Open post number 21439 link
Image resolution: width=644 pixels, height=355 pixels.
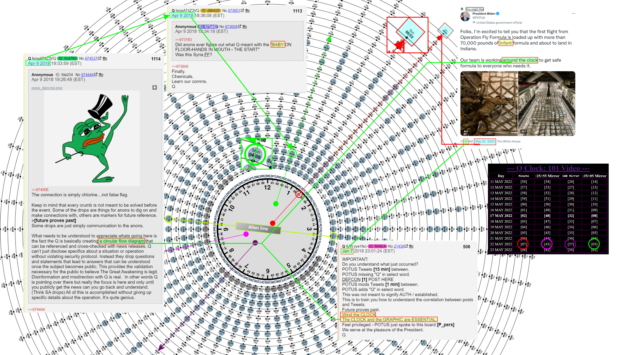(x=399, y=246)
